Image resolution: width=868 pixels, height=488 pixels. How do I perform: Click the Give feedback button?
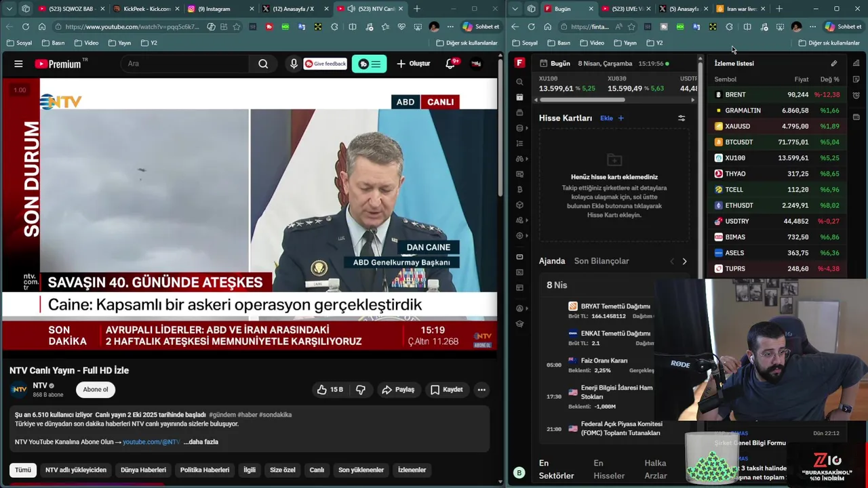pos(325,64)
